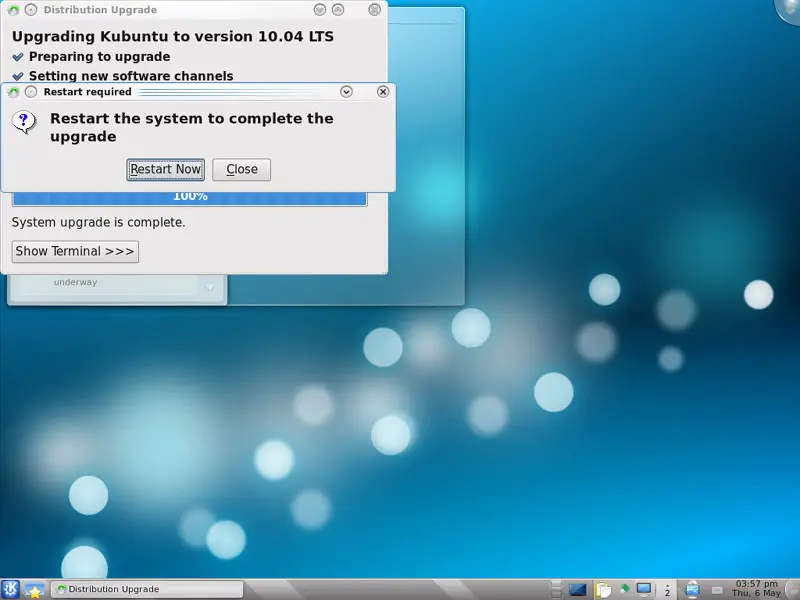The width and height of the screenshot is (800, 600).
Task: Click the 'System upgrade is complete.' status text
Action: coord(98,222)
